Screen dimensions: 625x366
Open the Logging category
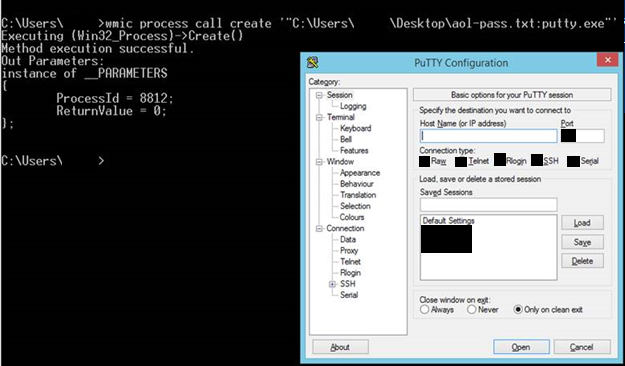pyautogui.click(x=353, y=106)
